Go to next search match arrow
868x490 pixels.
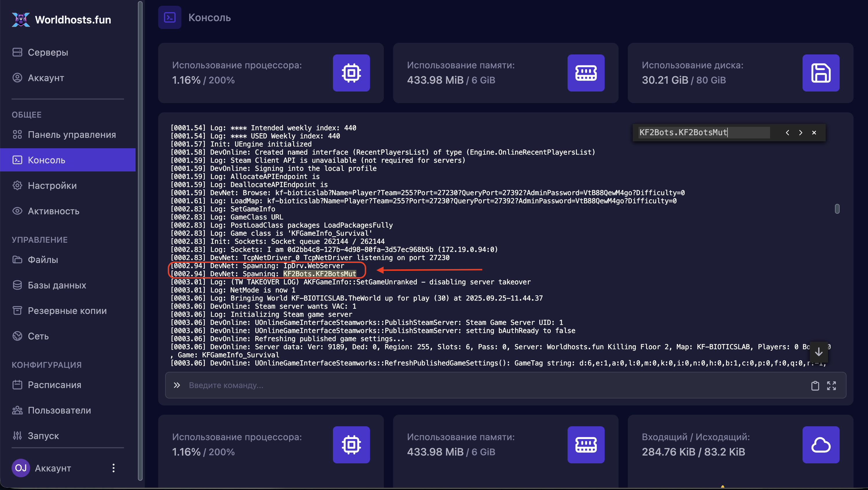[x=800, y=133]
